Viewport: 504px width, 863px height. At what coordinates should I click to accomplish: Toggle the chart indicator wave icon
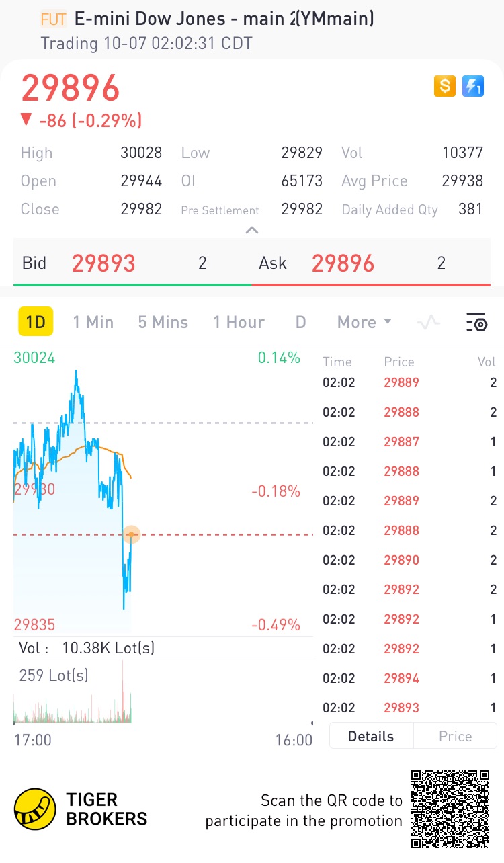(x=428, y=323)
